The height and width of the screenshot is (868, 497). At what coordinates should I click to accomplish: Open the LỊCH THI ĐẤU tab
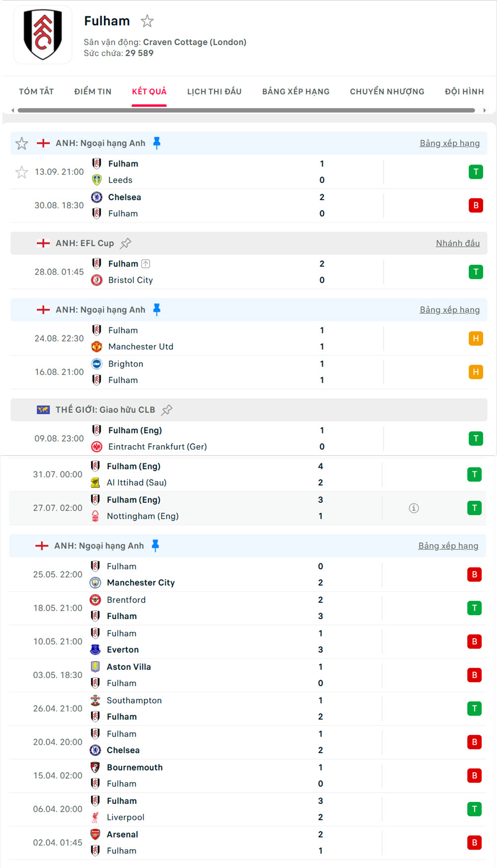(x=214, y=91)
